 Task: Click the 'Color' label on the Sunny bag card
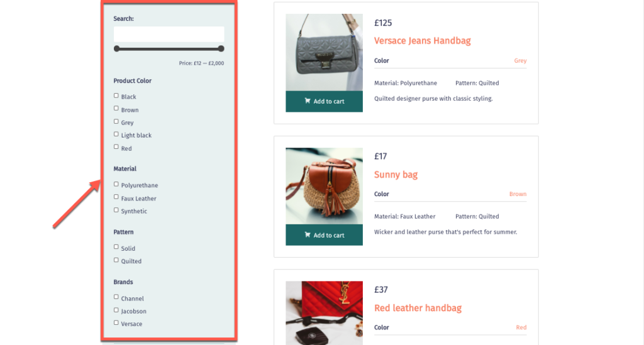pyautogui.click(x=381, y=194)
